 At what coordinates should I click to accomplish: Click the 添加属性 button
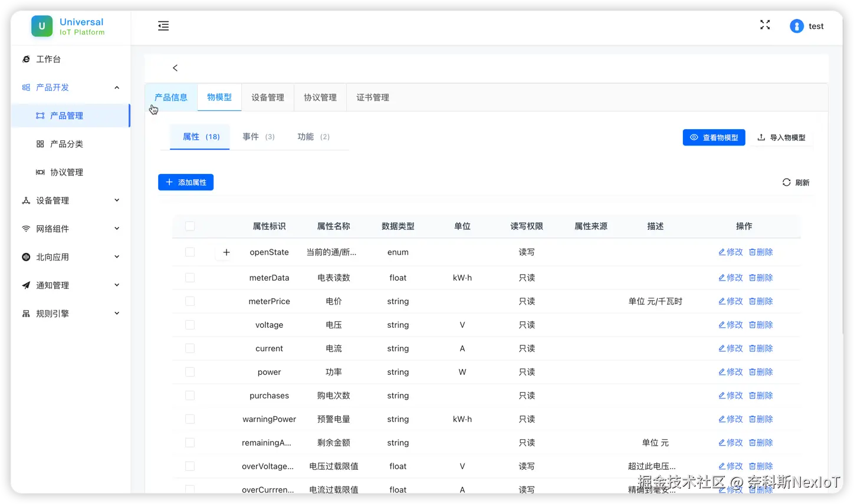point(186,182)
